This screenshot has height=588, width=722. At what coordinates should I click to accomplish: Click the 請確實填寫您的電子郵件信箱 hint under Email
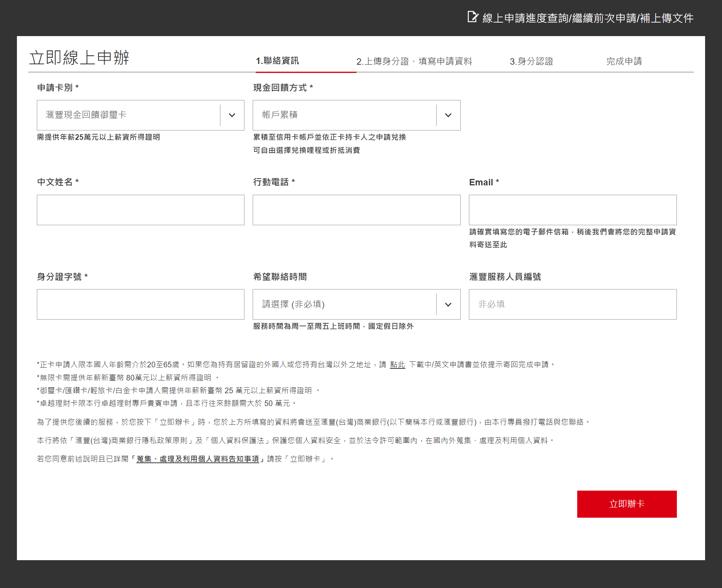(x=573, y=238)
